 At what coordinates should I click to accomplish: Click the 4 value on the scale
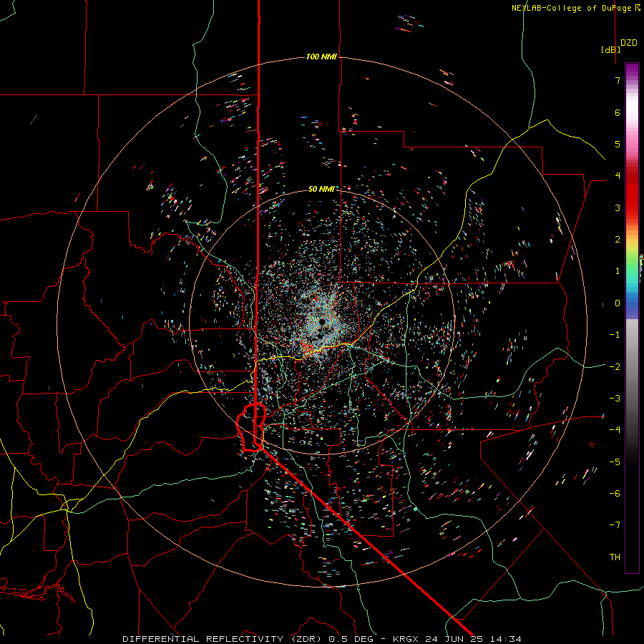618,176
